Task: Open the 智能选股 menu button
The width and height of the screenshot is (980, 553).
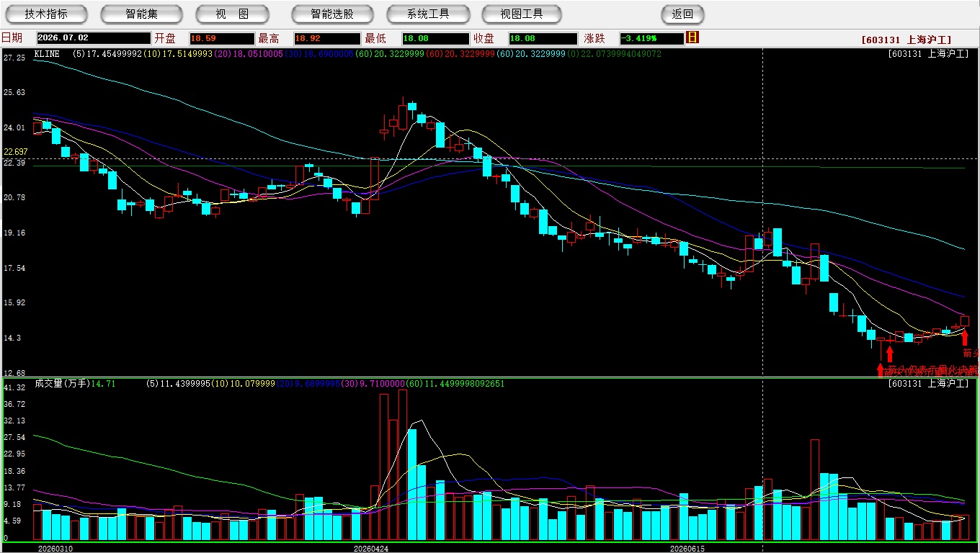Action: (332, 14)
